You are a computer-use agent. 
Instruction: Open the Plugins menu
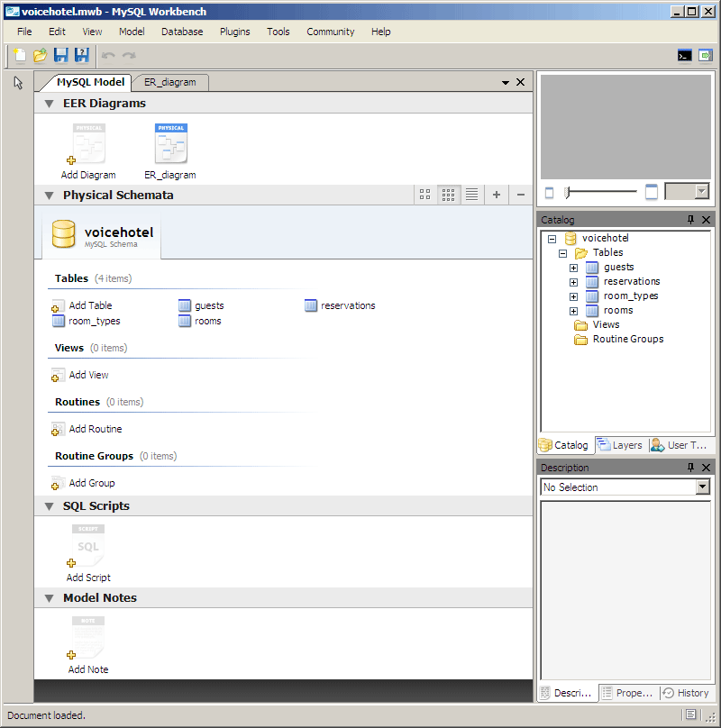(235, 32)
